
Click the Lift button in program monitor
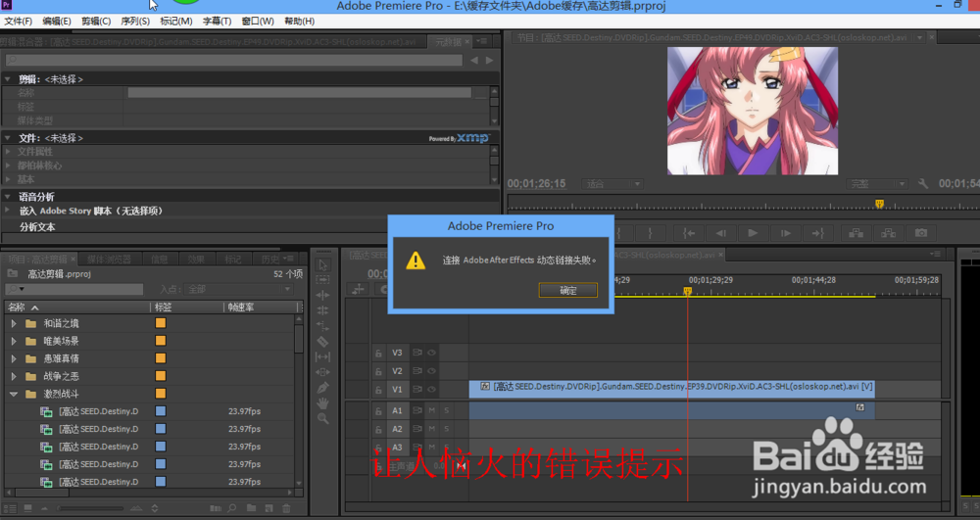point(856,233)
